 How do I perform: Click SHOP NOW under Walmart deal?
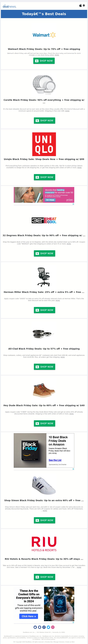(x=44, y=61)
